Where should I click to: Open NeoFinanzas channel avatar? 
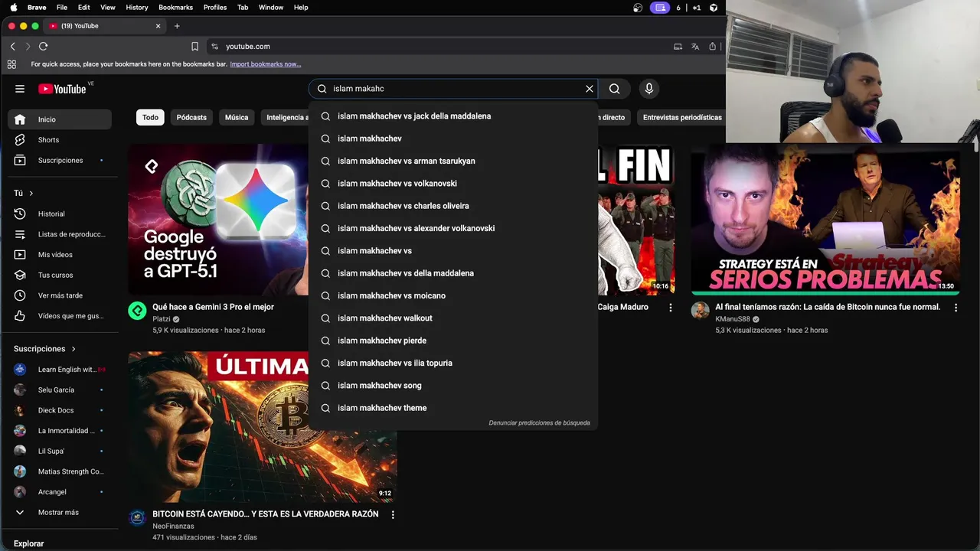[x=137, y=518]
